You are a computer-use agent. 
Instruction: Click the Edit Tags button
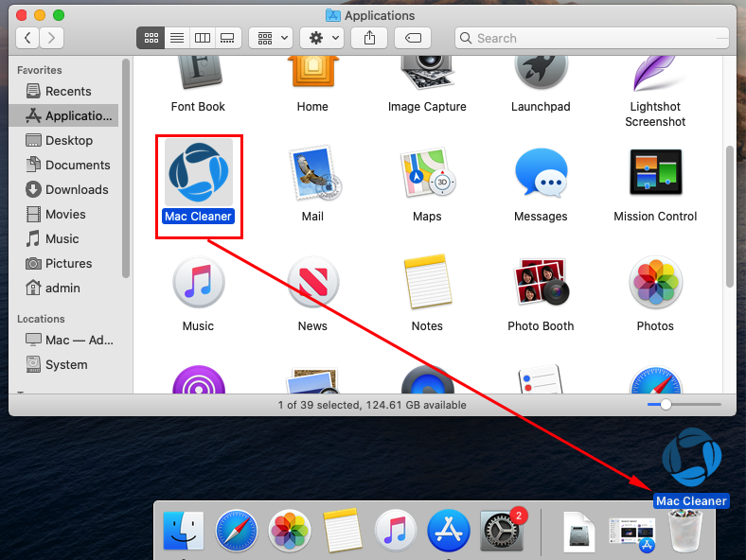(x=413, y=38)
